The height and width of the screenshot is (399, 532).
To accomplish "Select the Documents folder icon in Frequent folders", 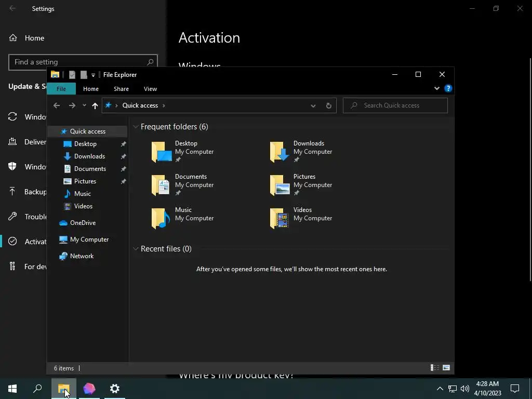I will tap(161, 185).
